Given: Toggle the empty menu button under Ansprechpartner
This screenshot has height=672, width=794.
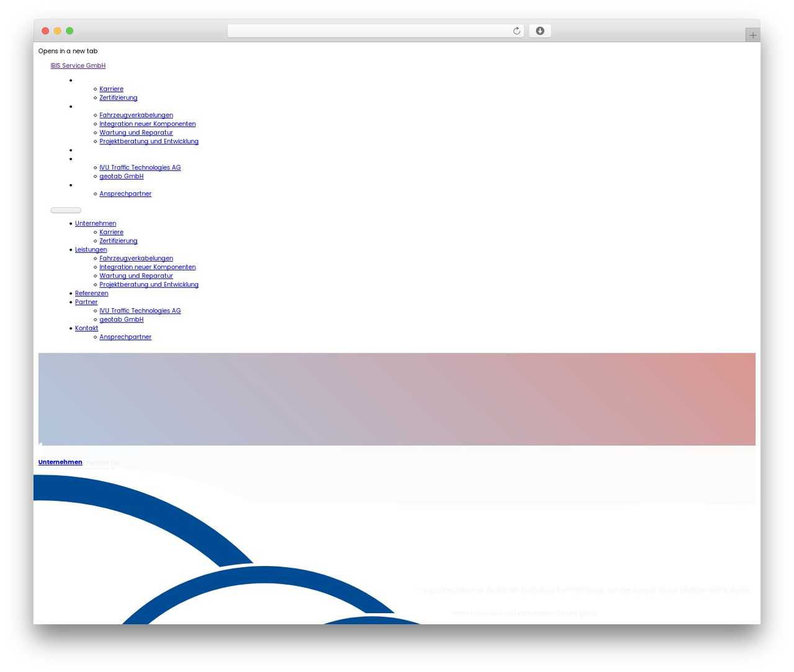Looking at the screenshot, I should (x=66, y=210).
